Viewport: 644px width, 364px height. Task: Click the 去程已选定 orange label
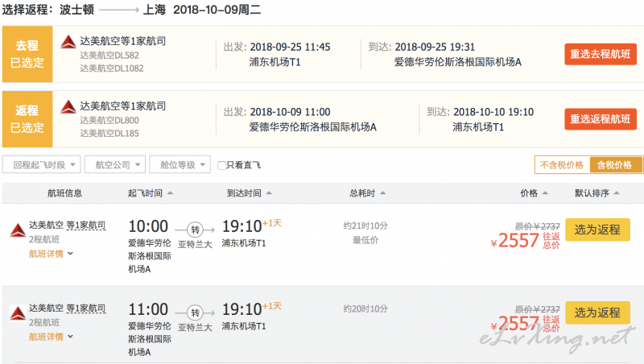pos(27,54)
